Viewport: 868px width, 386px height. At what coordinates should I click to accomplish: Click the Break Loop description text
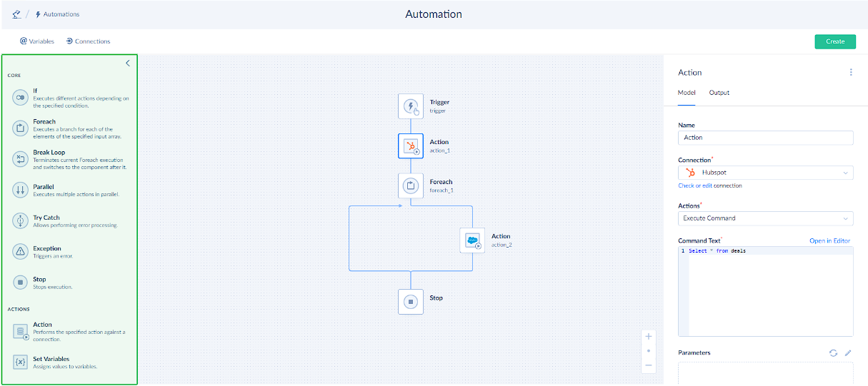pyautogui.click(x=79, y=163)
